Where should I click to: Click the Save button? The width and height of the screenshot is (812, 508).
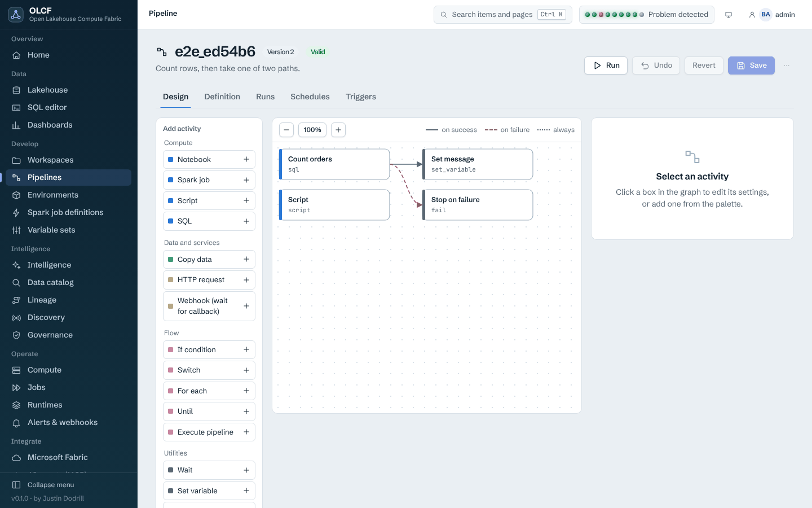(x=751, y=65)
